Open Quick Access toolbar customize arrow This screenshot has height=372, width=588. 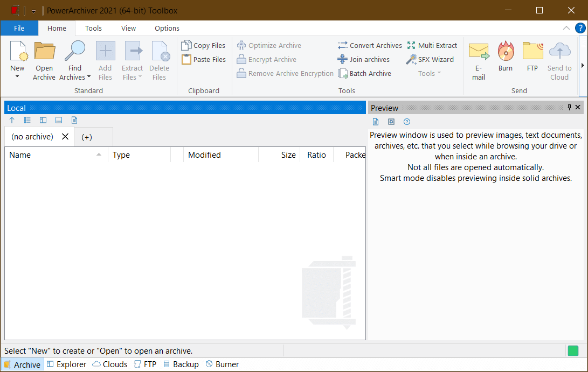click(x=33, y=11)
